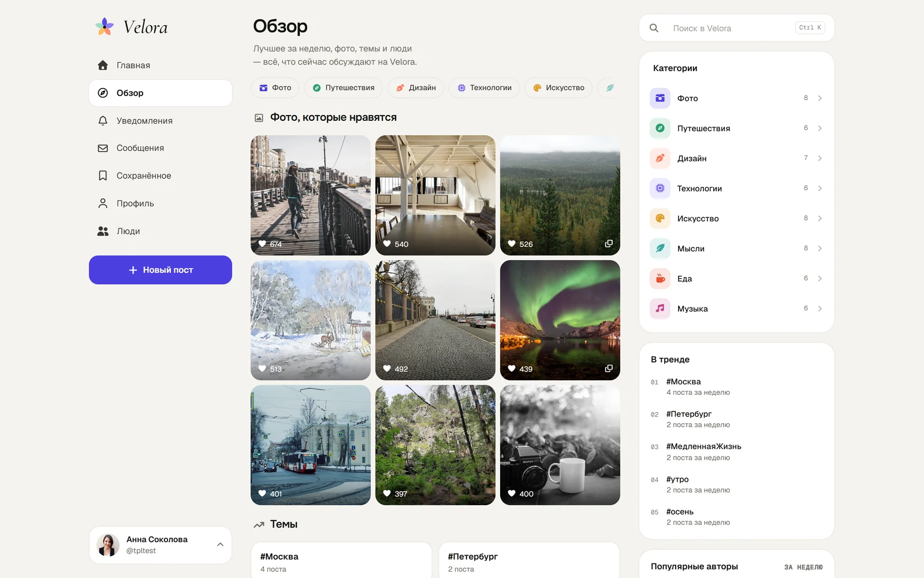Click the Дизайн category icon
This screenshot has width=924, height=578.
pyautogui.click(x=660, y=158)
